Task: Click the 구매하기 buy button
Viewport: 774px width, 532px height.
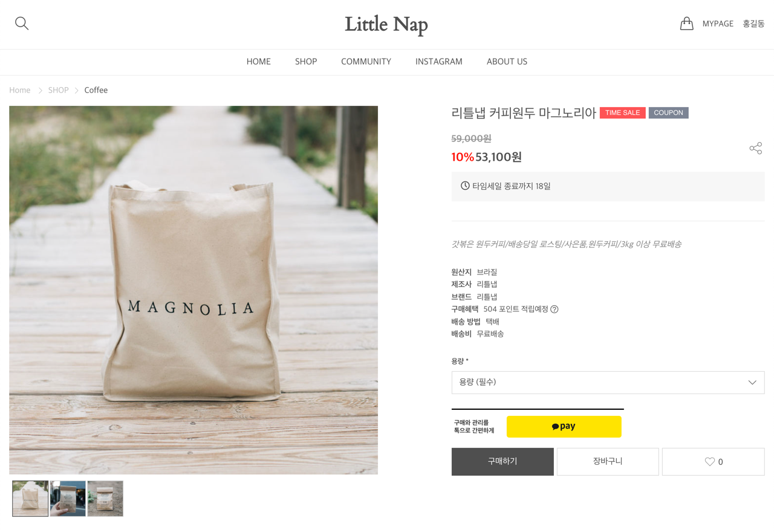Action: click(x=502, y=462)
